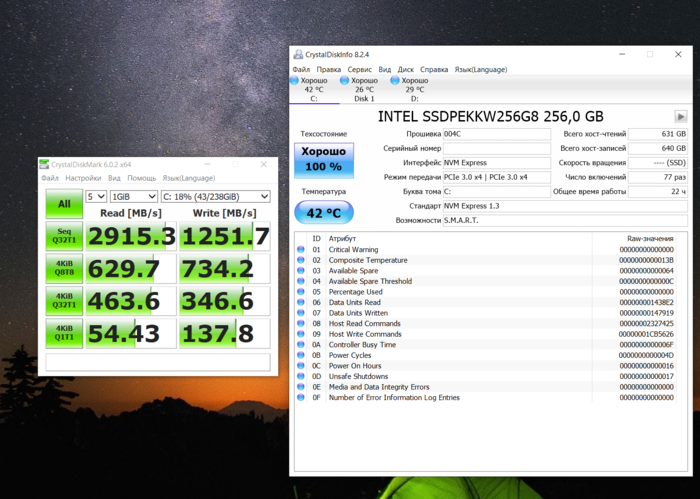Open Файл menu in CrystalDiskInfo
Screen dimensions: 700x499
(301, 70)
